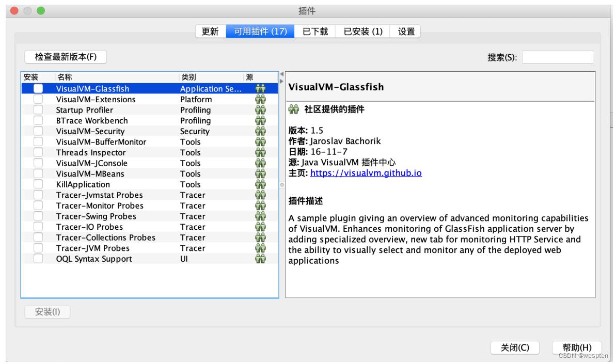Check the VisualVM-Glassfish install checkbox
Image resolution: width=616 pixels, height=364 pixels.
pos(38,88)
